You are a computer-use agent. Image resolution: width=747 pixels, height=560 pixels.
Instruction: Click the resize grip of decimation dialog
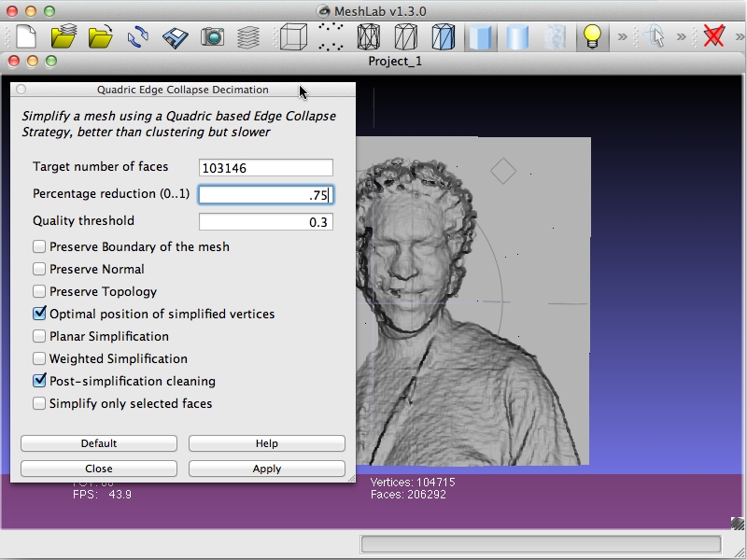point(352,478)
